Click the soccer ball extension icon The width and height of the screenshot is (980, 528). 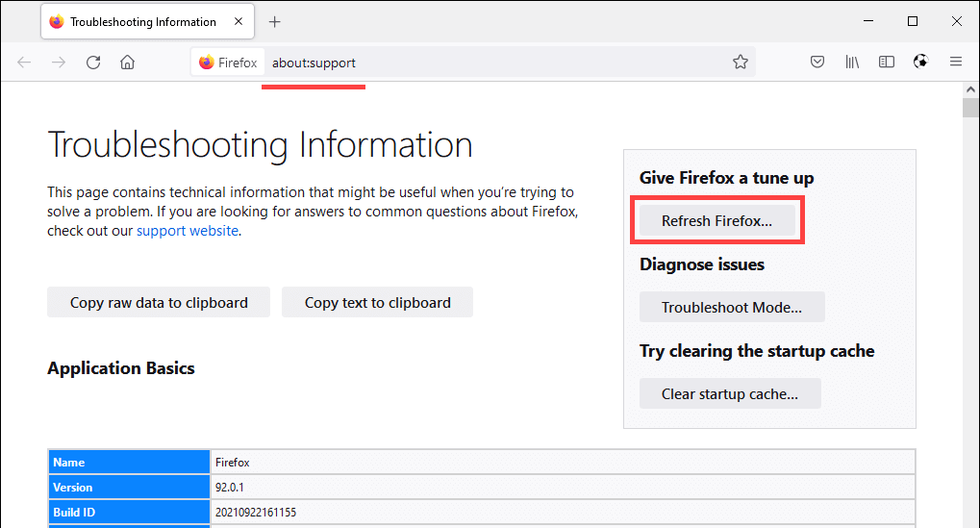pyautogui.click(x=920, y=63)
